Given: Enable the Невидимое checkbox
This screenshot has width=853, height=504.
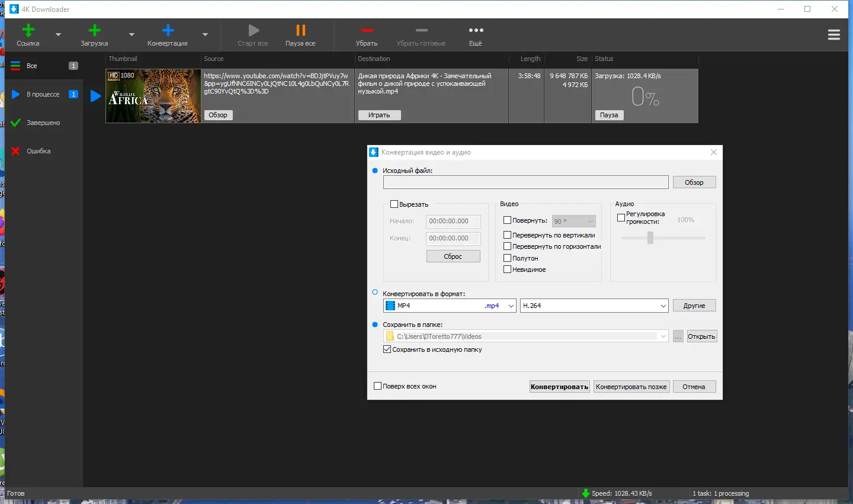Looking at the screenshot, I should click(x=507, y=269).
